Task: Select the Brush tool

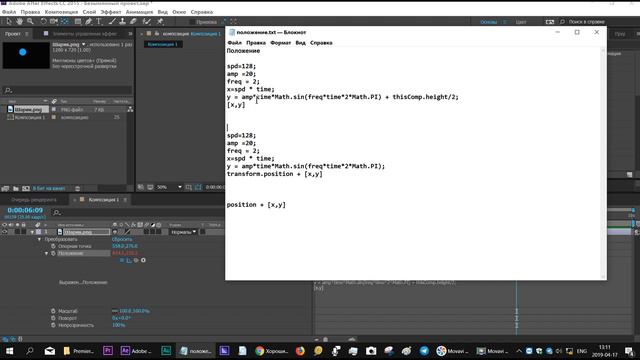Action: point(112,21)
